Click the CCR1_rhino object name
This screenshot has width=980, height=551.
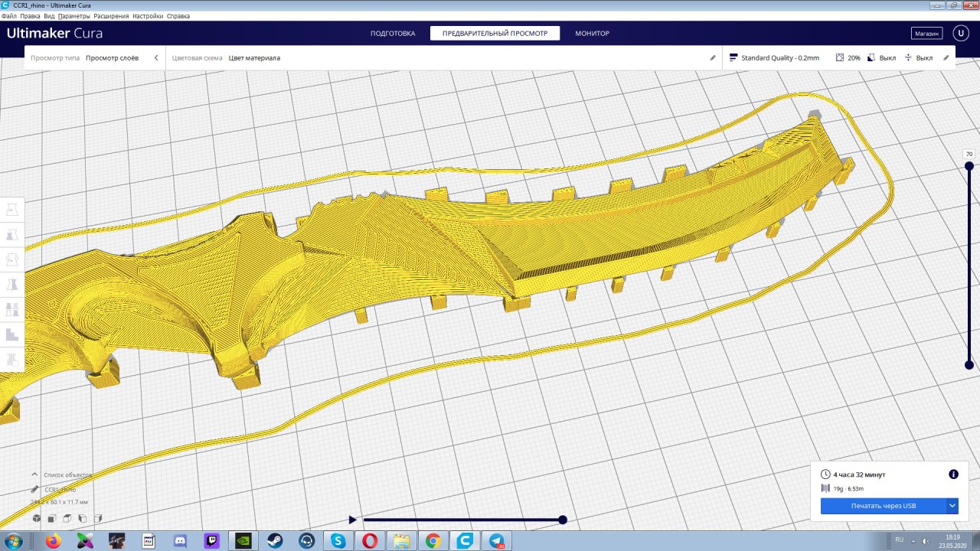point(60,489)
